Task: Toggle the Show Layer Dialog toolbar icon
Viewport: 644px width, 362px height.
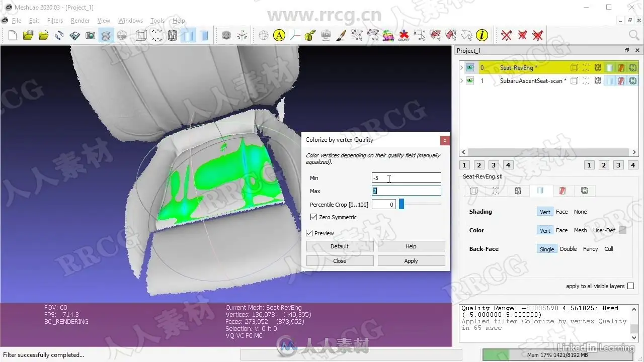Action: pyautogui.click(x=106, y=35)
